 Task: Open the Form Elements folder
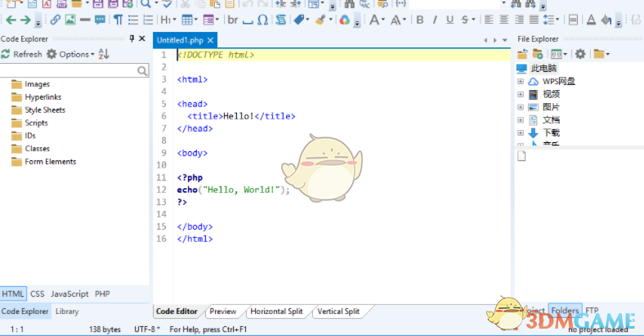pyautogui.click(x=50, y=162)
